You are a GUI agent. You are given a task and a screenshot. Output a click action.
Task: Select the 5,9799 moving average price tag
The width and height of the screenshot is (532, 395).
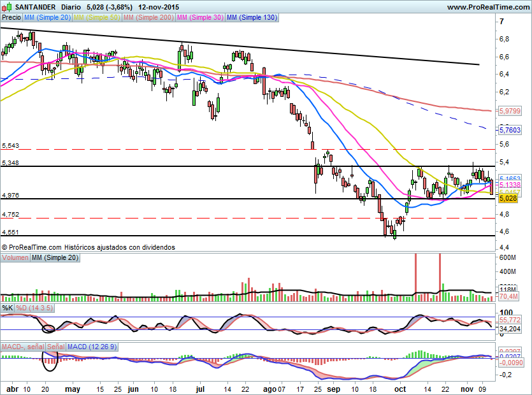(510, 111)
